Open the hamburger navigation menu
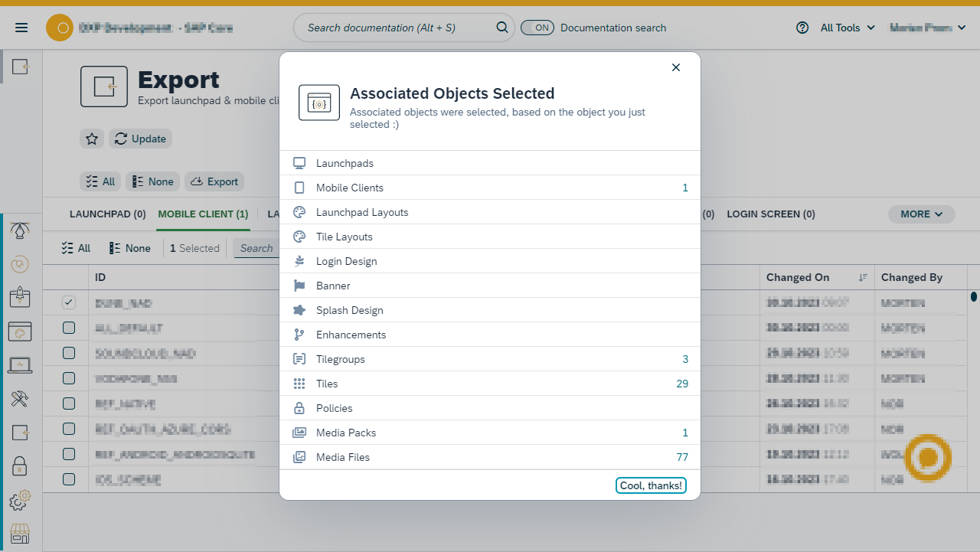 [21, 28]
